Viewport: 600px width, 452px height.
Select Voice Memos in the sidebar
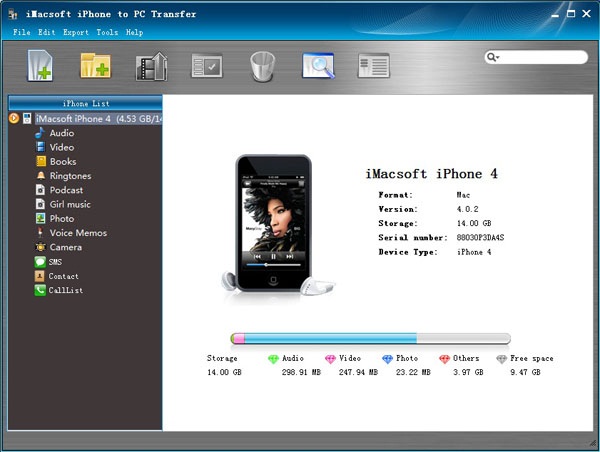coord(77,233)
